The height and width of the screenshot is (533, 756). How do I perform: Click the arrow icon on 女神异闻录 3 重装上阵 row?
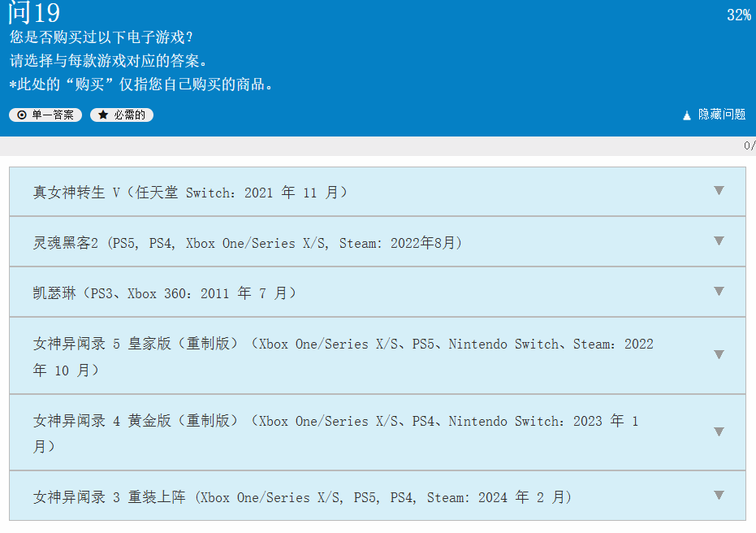(x=719, y=495)
